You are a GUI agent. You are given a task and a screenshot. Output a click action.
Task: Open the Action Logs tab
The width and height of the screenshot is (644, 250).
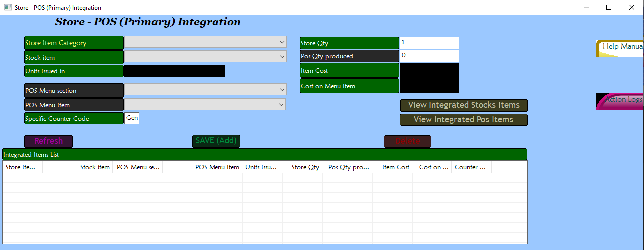point(620,101)
